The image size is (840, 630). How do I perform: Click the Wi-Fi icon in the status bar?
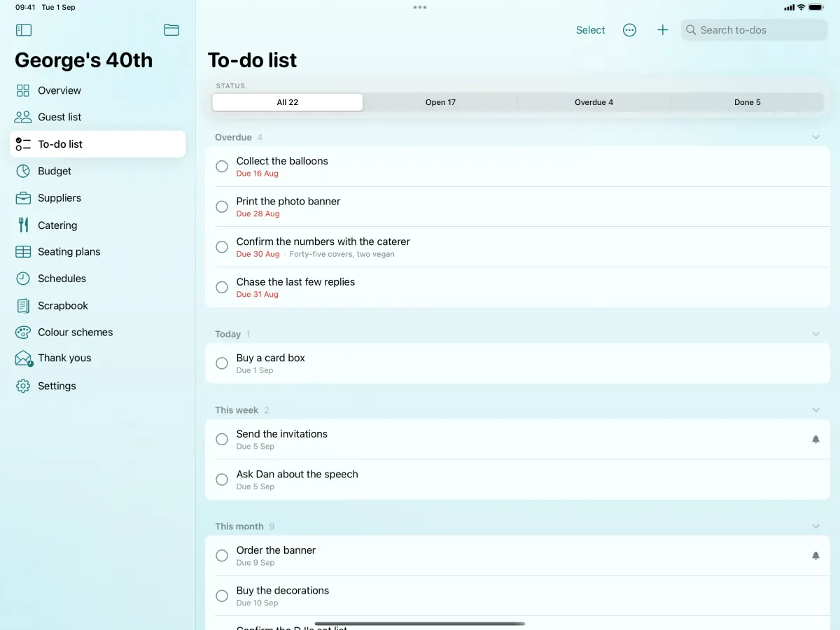click(801, 7)
